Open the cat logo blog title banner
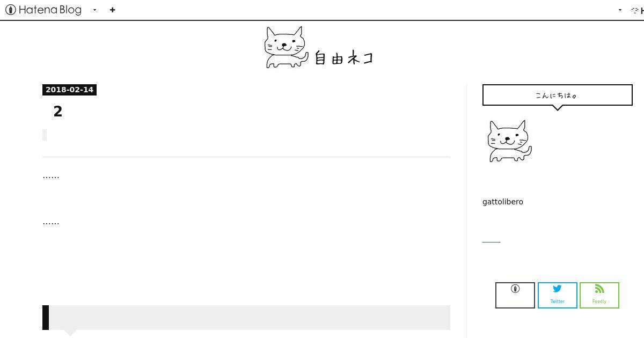 (319, 47)
